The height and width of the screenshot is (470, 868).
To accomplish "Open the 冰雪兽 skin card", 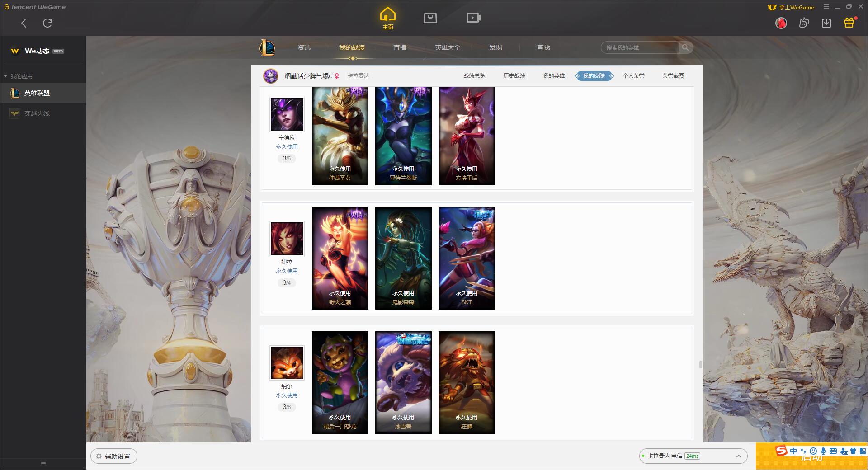I will tap(403, 382).
